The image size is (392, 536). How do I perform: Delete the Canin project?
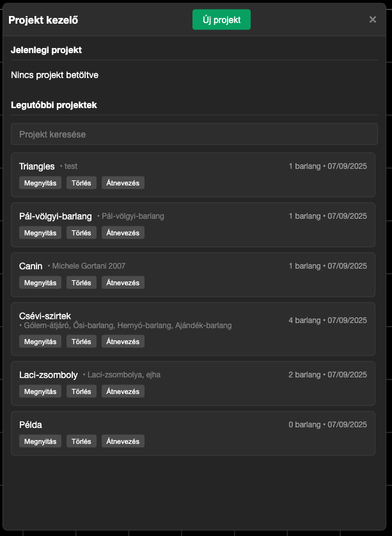point(81,283)
